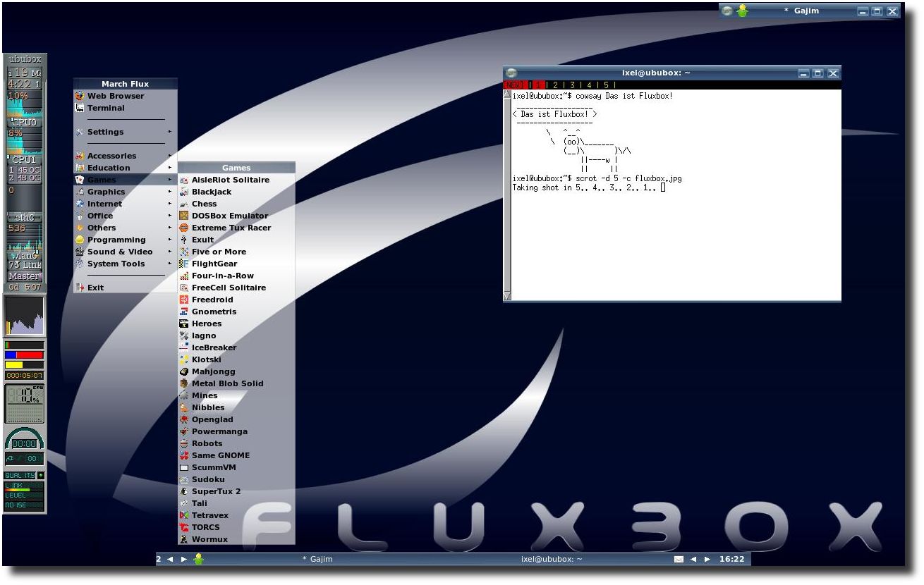The height and width of the screenshot is (585, 924).
Task: Click the Chess knight icon
Action: [184, 204]
